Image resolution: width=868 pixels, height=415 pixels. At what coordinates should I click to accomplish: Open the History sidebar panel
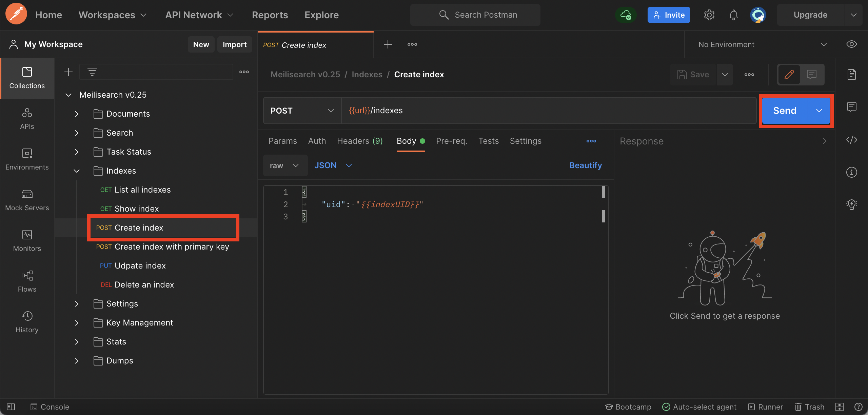(27, 322)
